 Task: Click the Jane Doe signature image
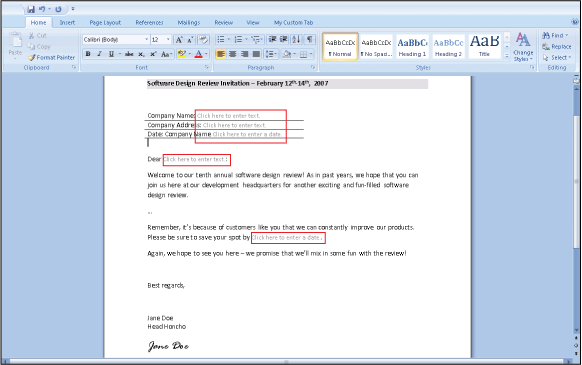(x=168, y=346)
